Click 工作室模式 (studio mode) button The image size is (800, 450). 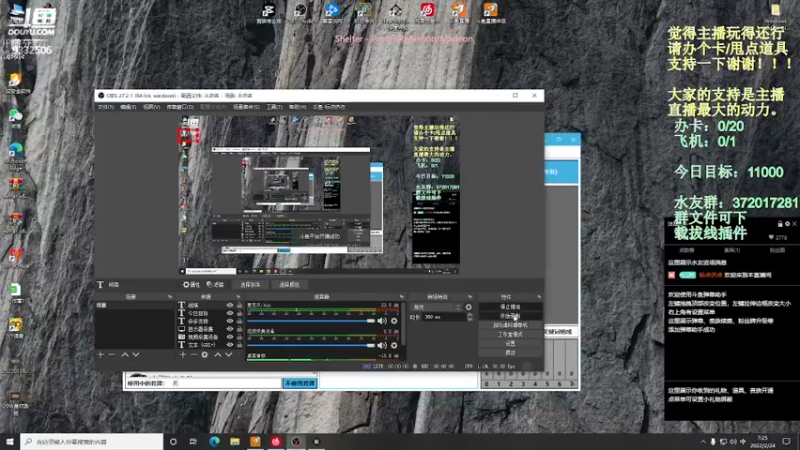click(x=510, y=334)
